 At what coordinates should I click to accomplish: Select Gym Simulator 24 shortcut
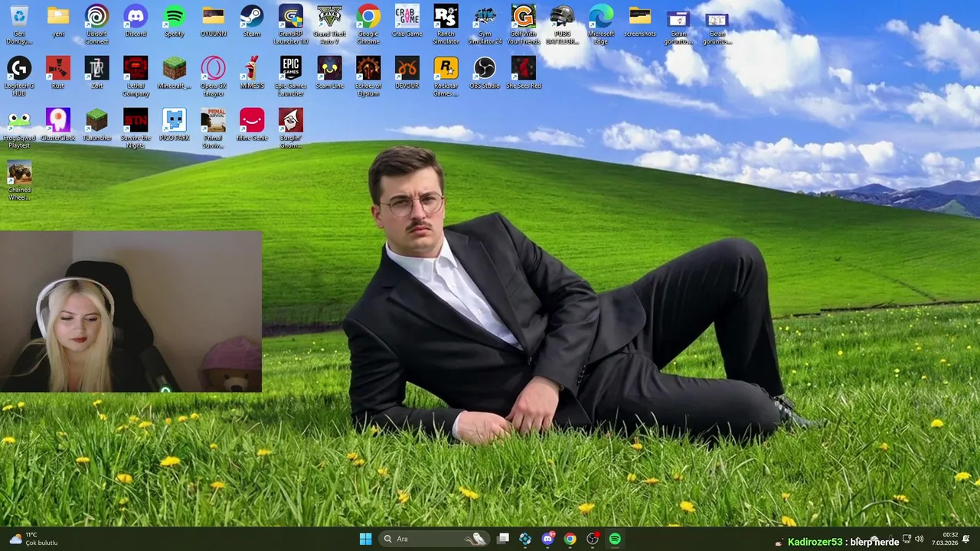click(485, 24)
